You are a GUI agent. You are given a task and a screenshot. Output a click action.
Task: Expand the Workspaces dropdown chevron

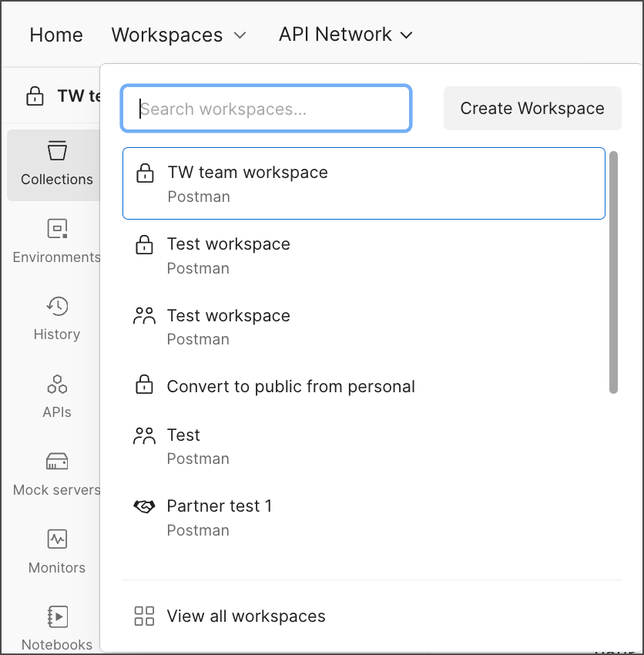click(240, 35)
